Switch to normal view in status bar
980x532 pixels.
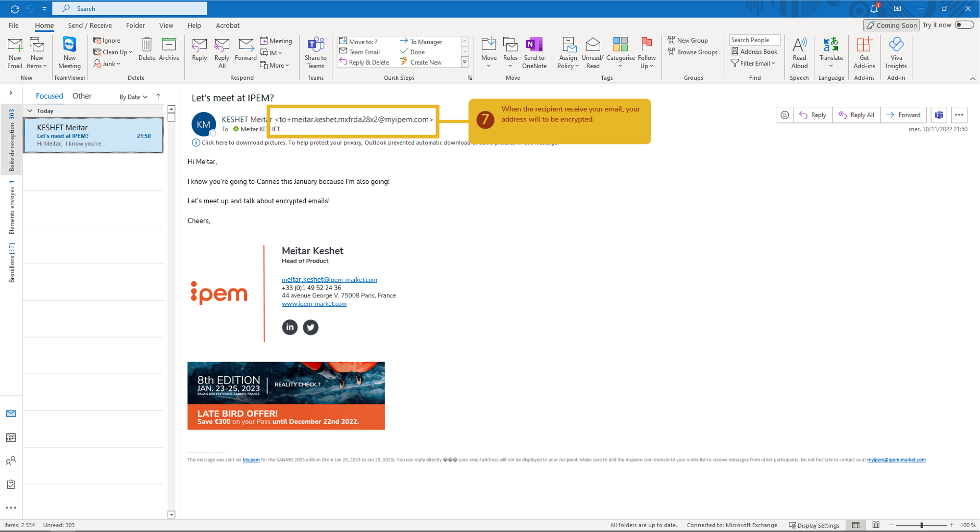[x=856, y=525]
